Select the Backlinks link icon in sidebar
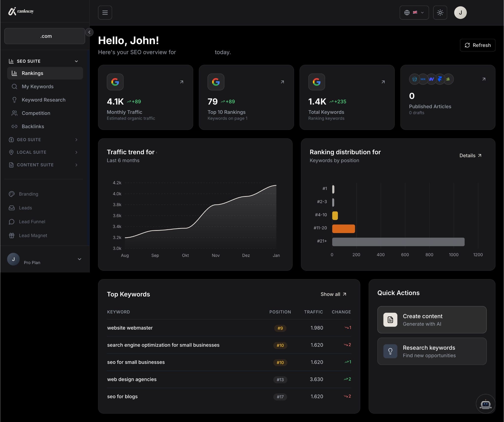The width and height of the screenshot is (504, 422). [x=15, y=126]
